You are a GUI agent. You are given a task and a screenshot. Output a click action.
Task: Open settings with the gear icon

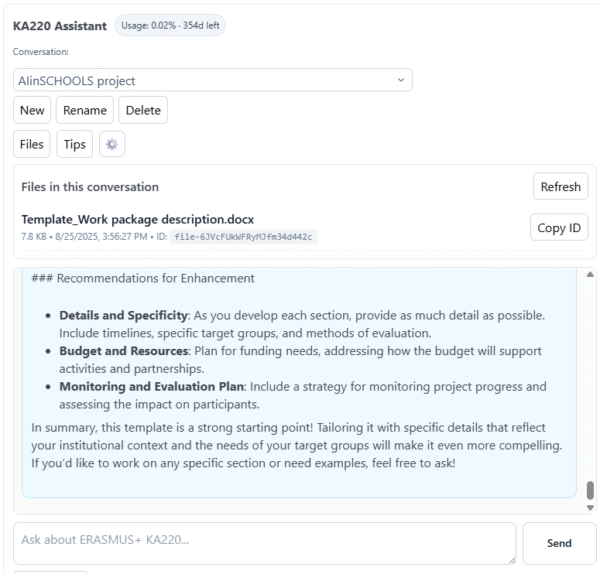pos(112,144)
